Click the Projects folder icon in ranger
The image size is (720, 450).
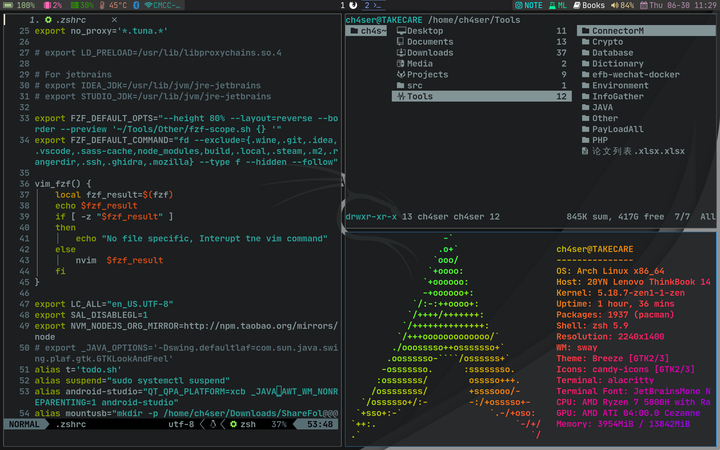[401, 74]
